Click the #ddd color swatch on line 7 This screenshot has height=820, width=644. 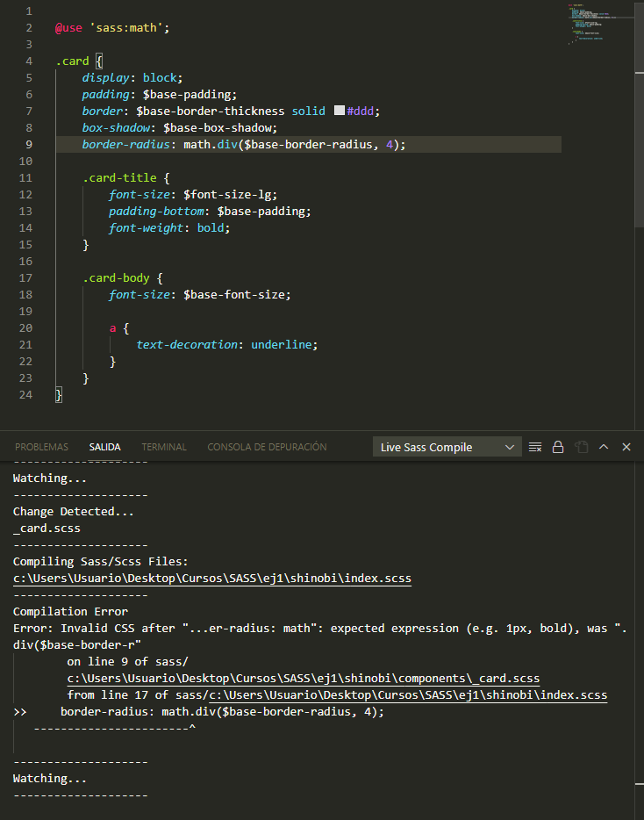point(340,111)
